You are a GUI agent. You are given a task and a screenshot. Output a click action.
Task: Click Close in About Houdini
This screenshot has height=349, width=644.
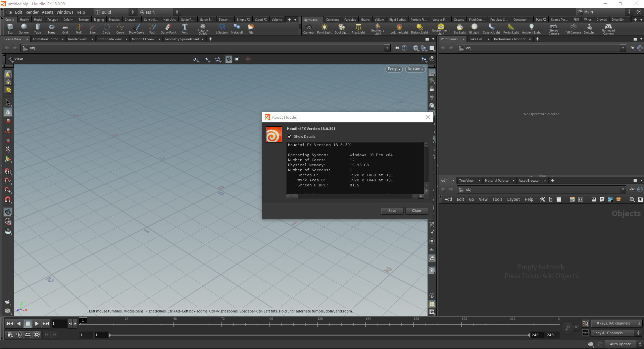(417, 211)
